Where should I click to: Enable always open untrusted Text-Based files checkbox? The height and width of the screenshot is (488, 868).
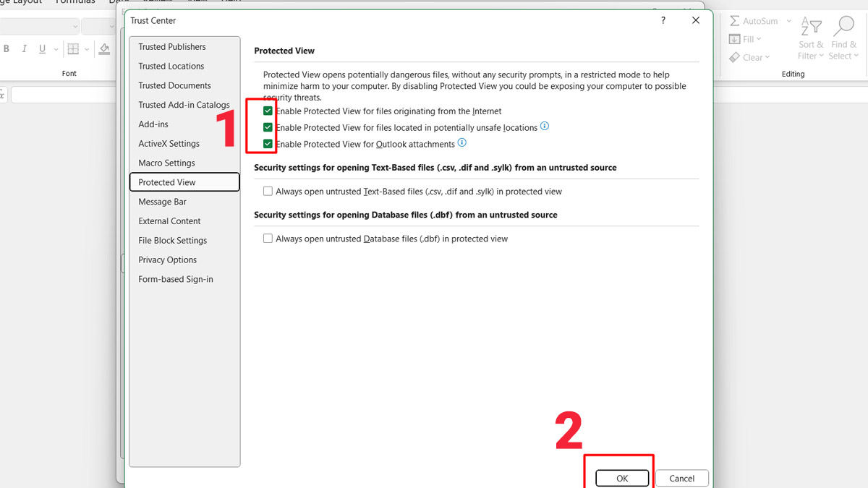point(268,192)
